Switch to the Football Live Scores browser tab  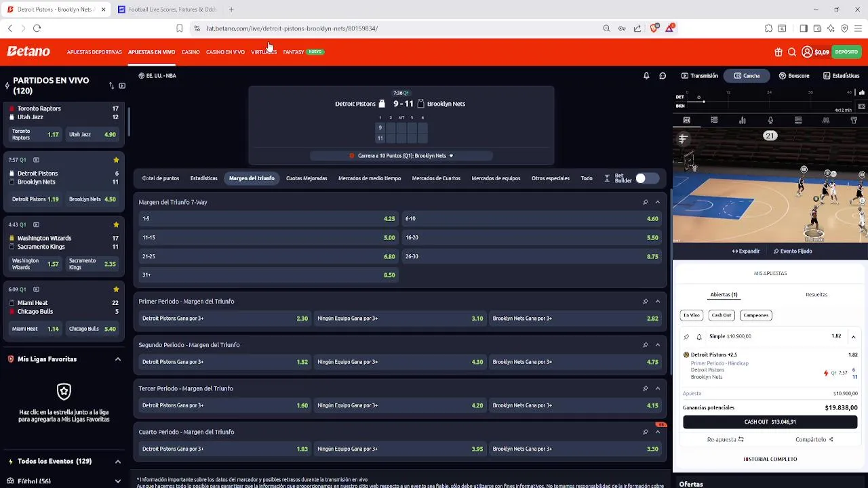(x=167, y=9)
